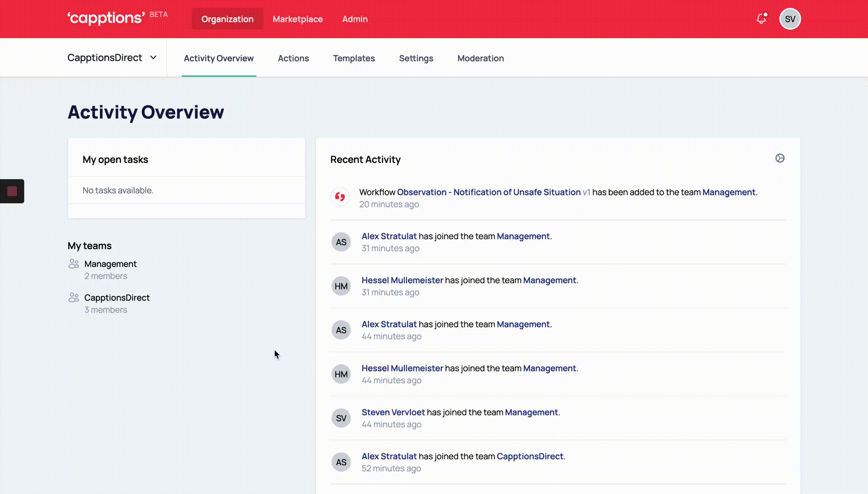Open Management link in Steven Vervloet entry

click(x=531, y=412)
